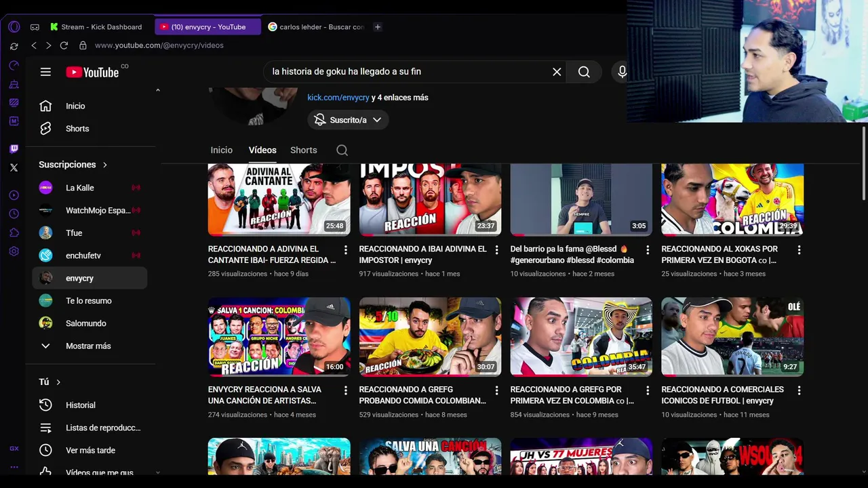This screenshot has height=488, width=868.
Task: Click the browser address bar URL
Action: [x=159, y=45]
